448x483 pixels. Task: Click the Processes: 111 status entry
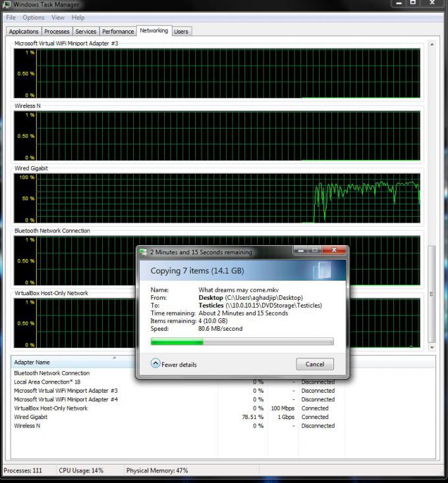[23, 470]
